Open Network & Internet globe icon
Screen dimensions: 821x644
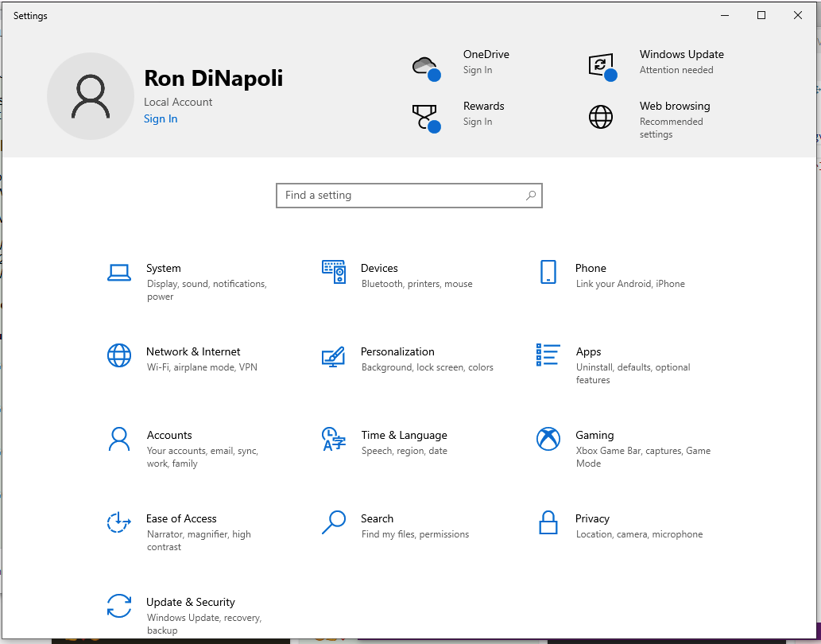click(119, 355)
